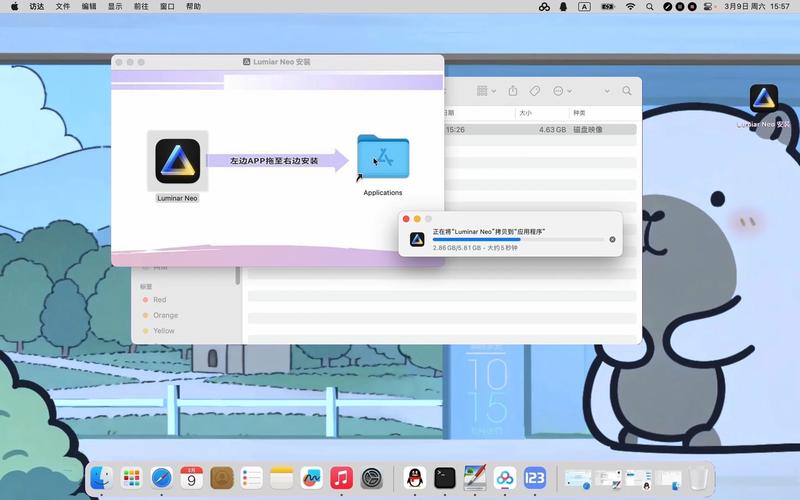Select the Red tag in sidebar
The image size is (800, 500).
[159, 300]
